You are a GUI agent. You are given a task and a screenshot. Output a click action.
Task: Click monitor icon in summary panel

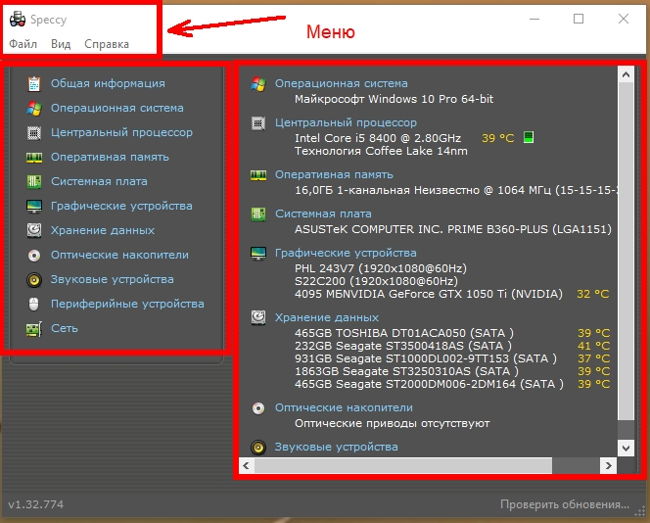(258, 253)
